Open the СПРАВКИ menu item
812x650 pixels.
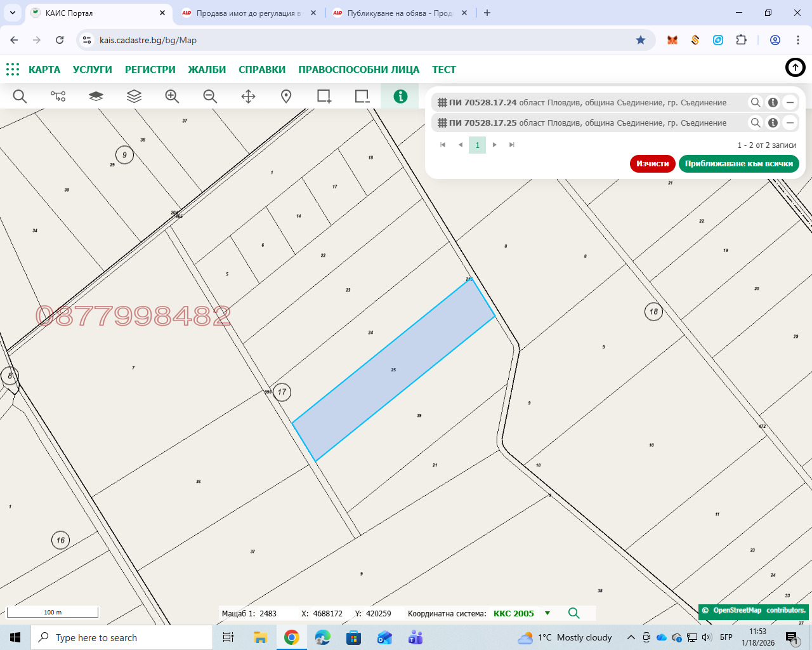coord(262,69)
